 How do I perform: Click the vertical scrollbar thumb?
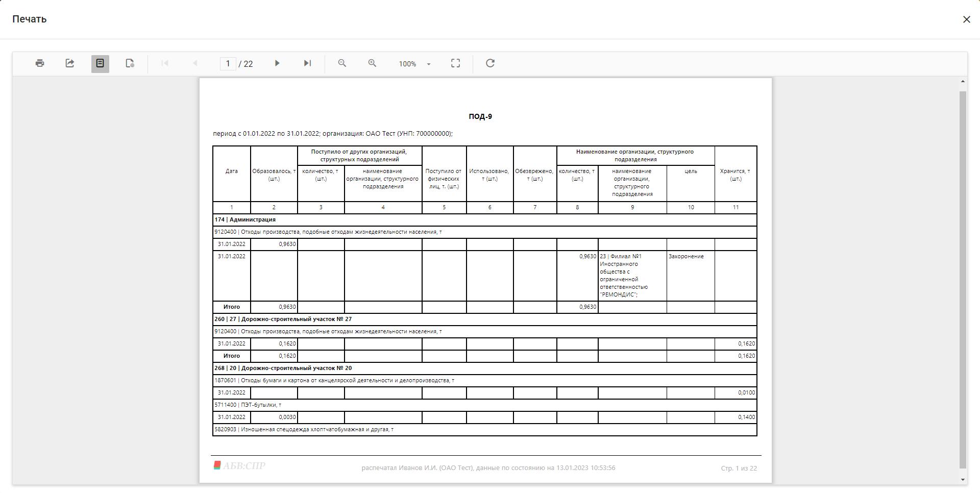coord(963,280)
